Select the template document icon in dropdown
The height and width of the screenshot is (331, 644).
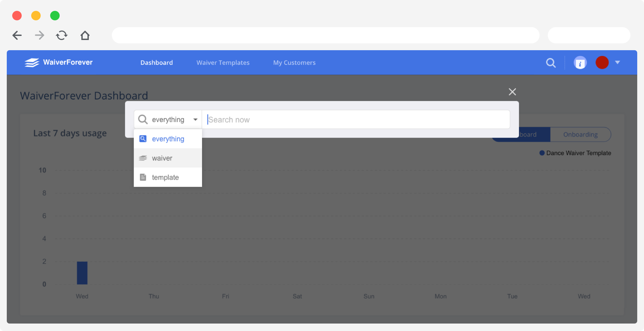(x=143, y=177)
